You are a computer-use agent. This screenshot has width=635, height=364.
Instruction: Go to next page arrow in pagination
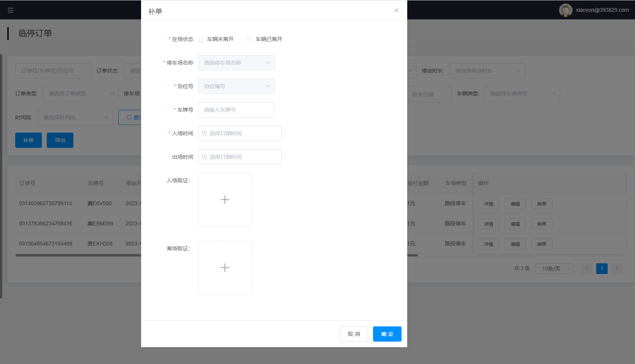(617, 269)
